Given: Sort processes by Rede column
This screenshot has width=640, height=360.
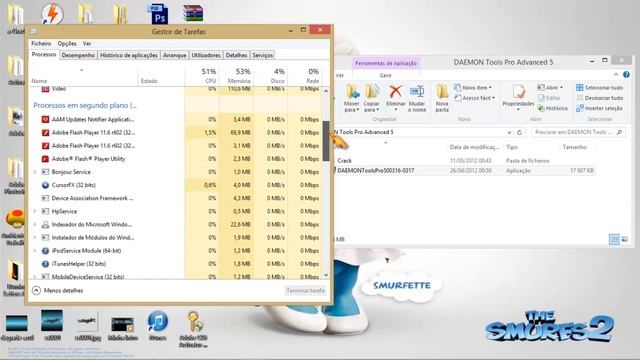Looking at the screenshot, I should click(x=305, y=76).
